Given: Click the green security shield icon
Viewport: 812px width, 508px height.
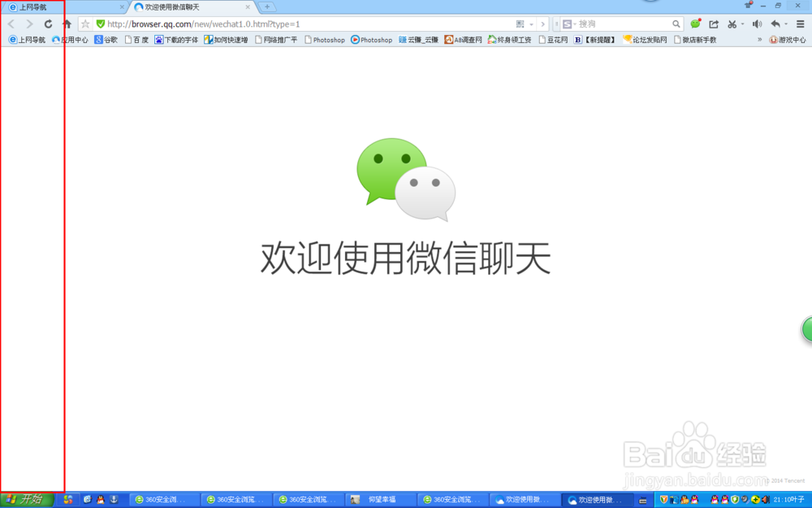Looking at the screenshot, I should click(101, 24).
